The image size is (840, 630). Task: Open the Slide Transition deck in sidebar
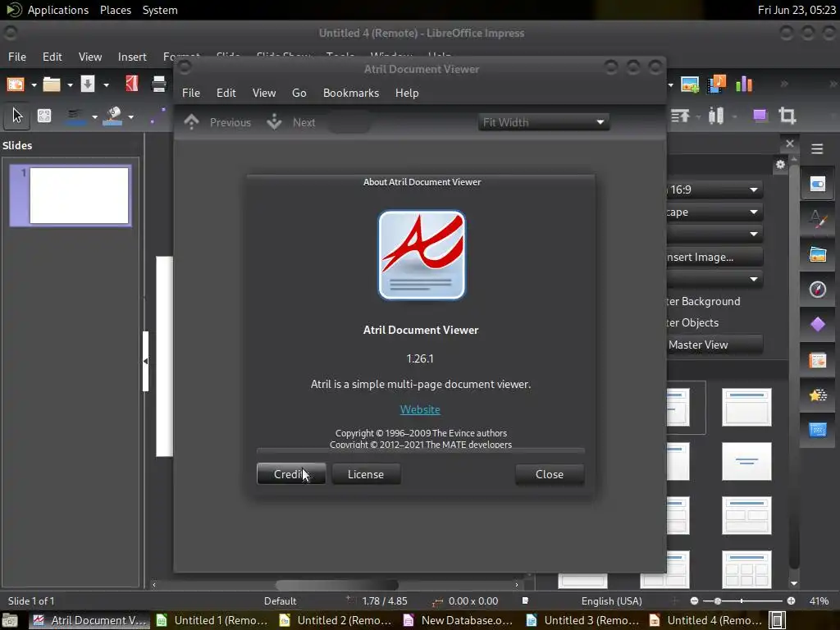(x=818, y=360)
